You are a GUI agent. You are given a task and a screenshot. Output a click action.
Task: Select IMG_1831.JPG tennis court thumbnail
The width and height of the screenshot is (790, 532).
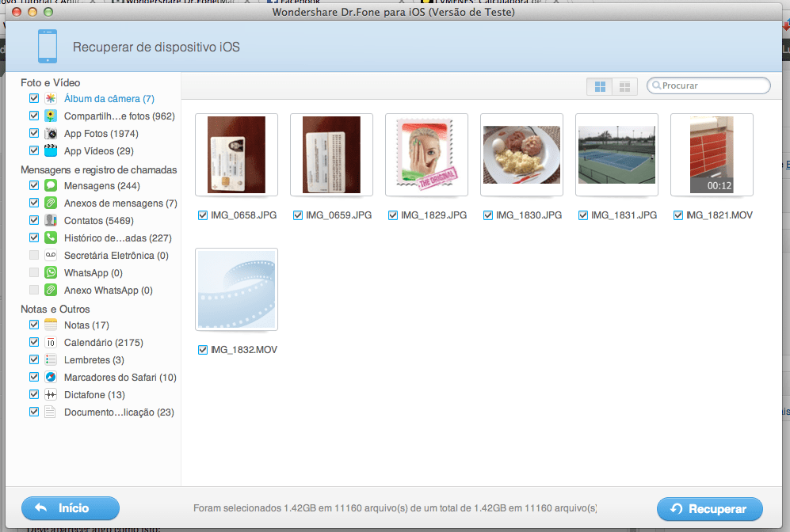tap(616, 154)
